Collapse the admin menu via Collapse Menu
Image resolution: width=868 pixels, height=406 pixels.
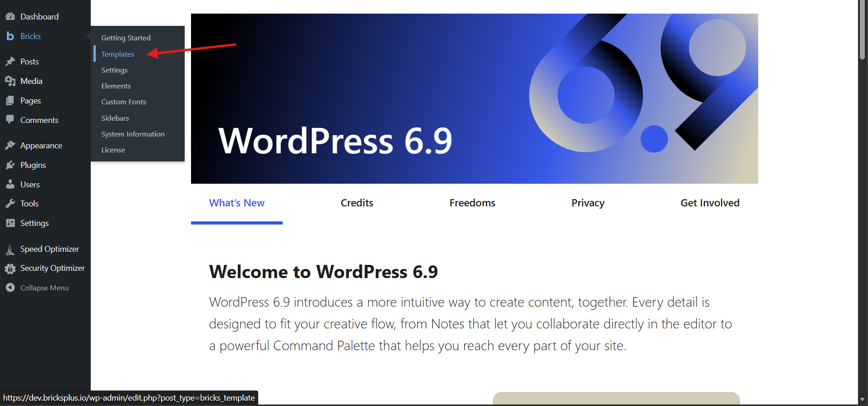pos(44,288)
